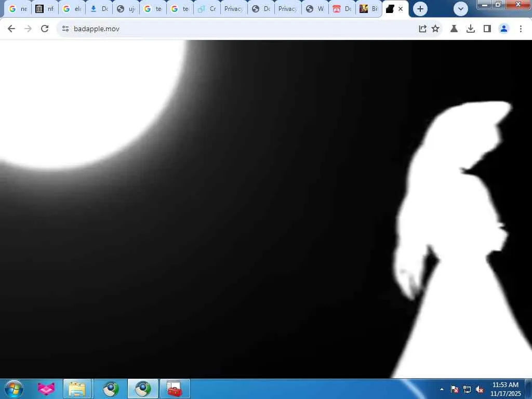
Task: Click the forward navigation arrow
Action: (x=28, y=29)
